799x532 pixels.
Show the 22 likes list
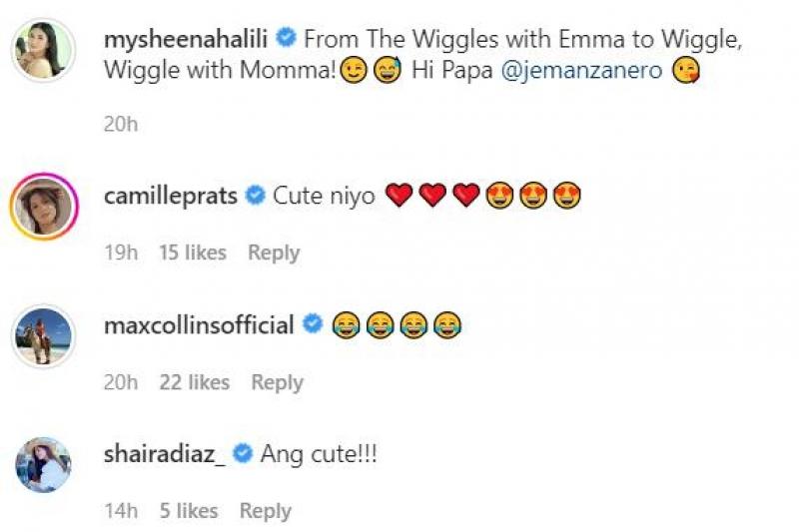pos(195,382)
